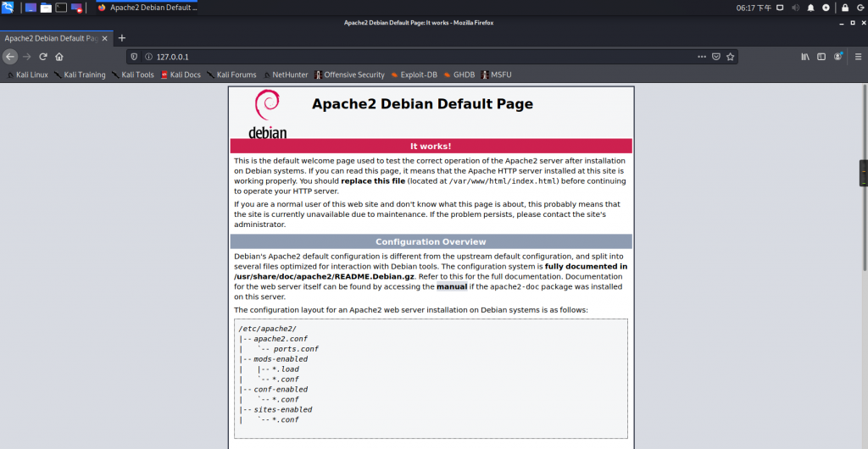Open the notifications bell icon
The image size is (868, 449).
coord(811,8)
